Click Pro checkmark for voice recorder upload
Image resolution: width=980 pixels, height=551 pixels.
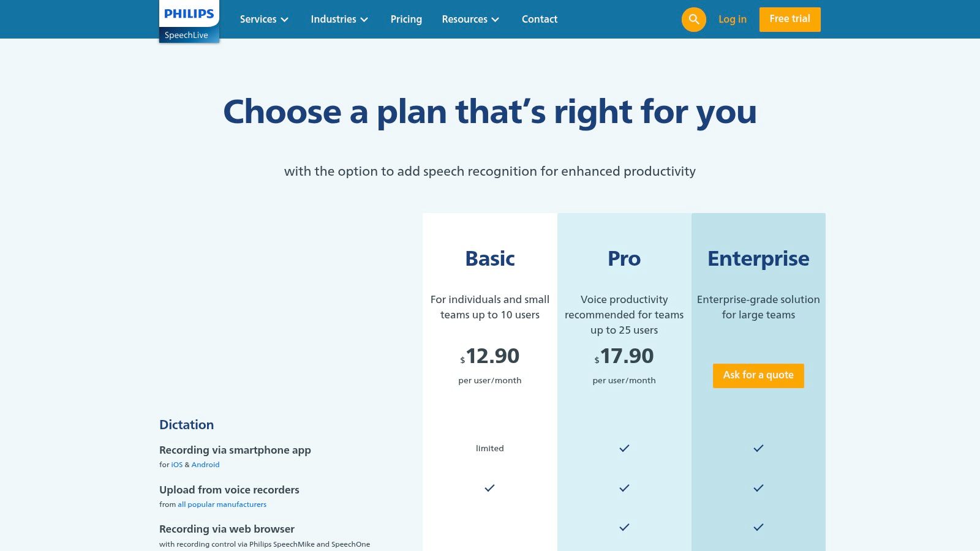pos(624,488)
